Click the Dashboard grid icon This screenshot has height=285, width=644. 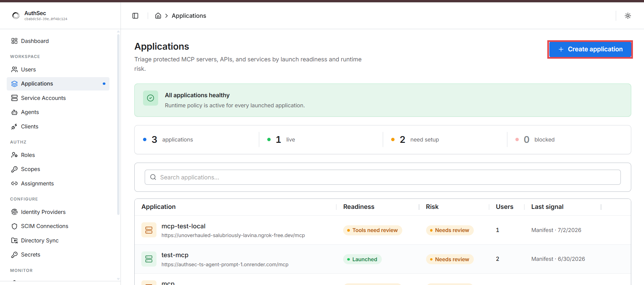(14, 41)
